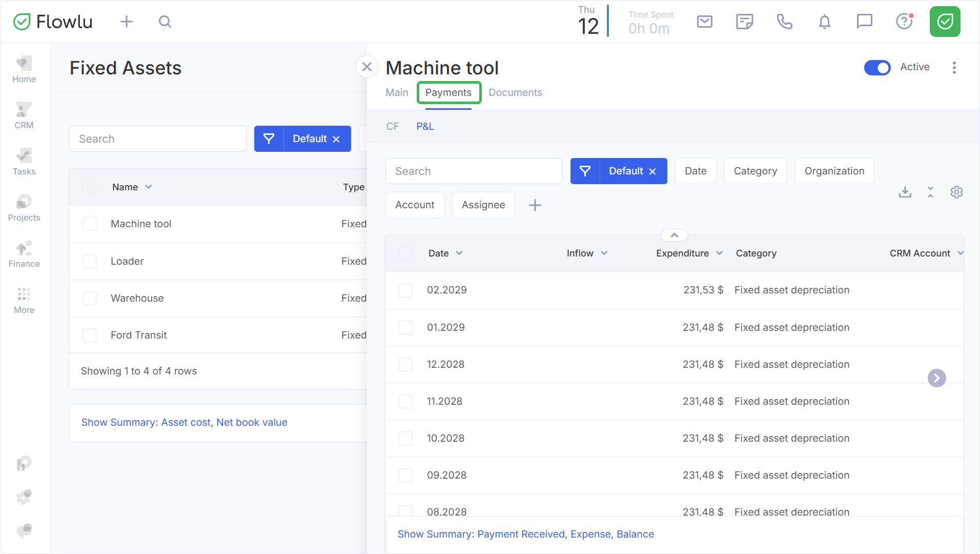Open the notifications bell
Image resolution: width=980 pixels, height=554 pixels.
click(x=824, y=22)
